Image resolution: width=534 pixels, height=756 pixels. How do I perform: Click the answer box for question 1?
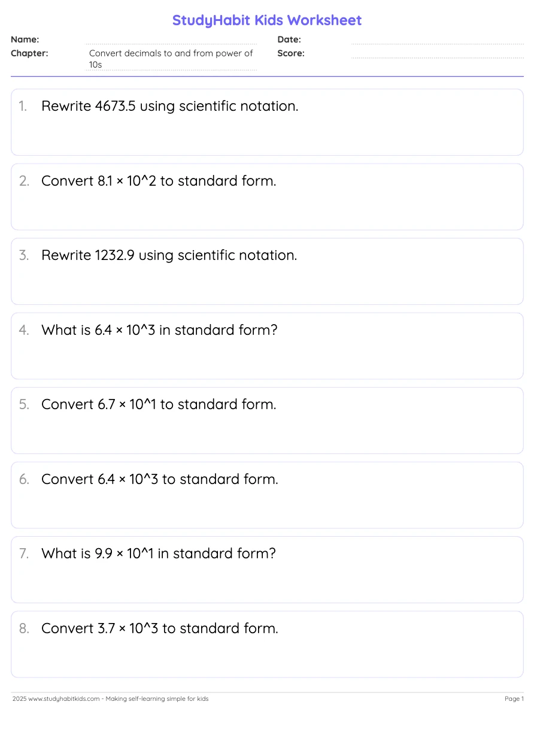click(267, 137)
